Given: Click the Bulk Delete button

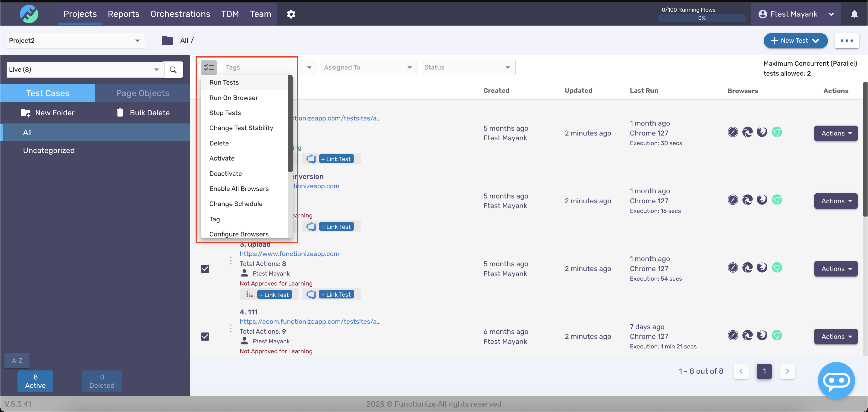Looking at the screenshot, I should coord(143,113).
